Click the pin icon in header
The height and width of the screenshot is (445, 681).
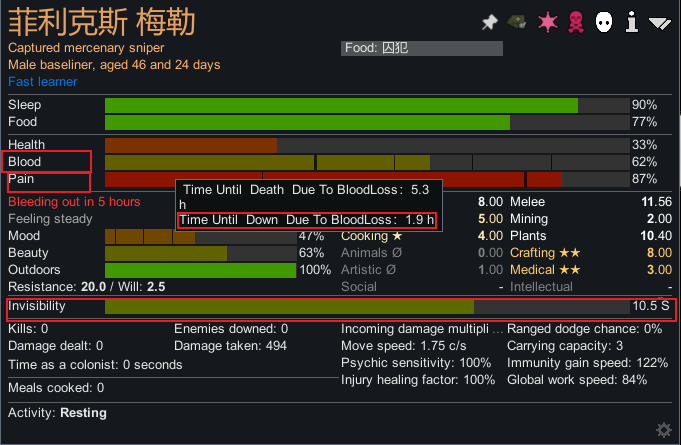pos(489,22)
